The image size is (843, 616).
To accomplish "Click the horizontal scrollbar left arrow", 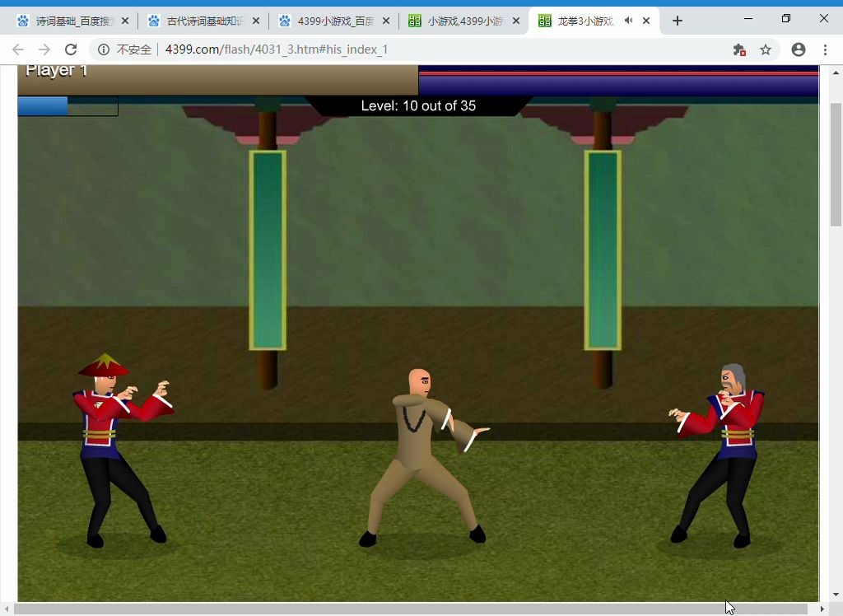I will point(7,609).
